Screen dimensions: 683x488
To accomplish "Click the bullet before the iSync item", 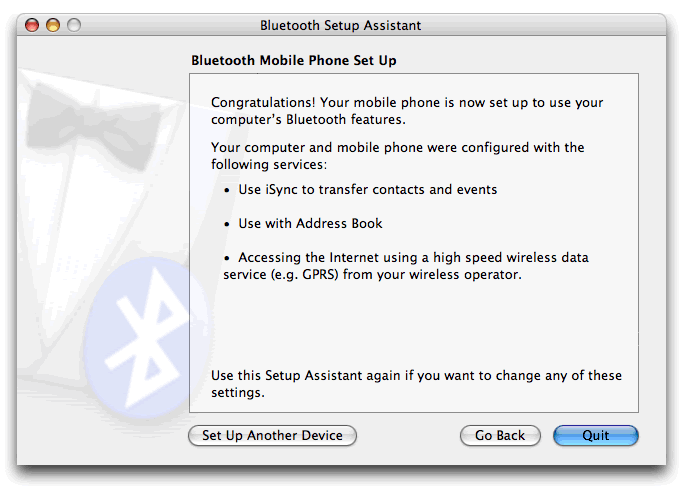I will pyautogui.click(x=228, y=190).
